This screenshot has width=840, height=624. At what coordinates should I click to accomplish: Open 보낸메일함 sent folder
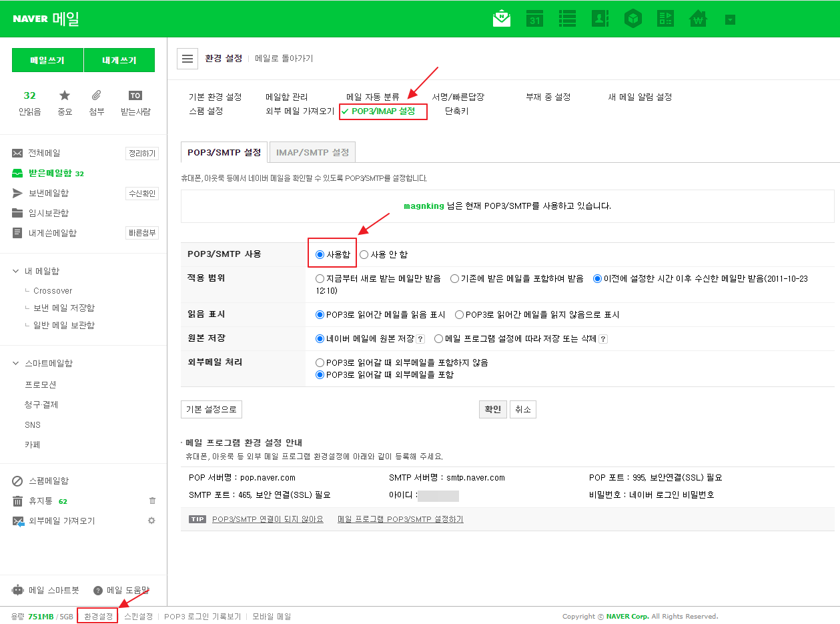click(x=48, y=194)
